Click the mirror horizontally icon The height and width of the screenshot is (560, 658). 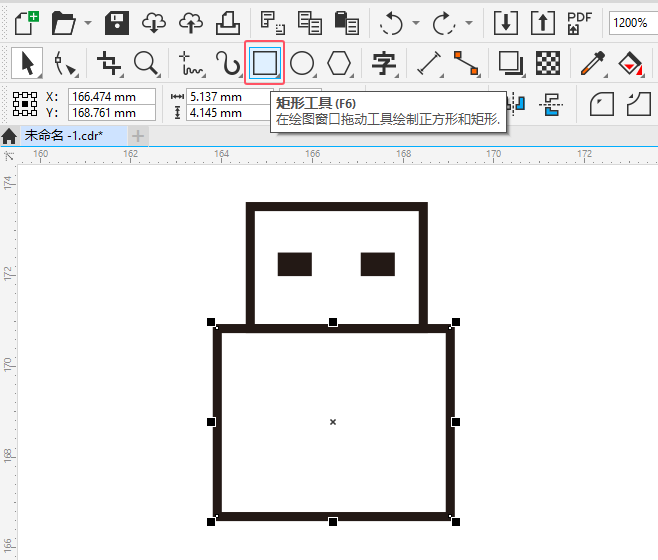point(517,104)
